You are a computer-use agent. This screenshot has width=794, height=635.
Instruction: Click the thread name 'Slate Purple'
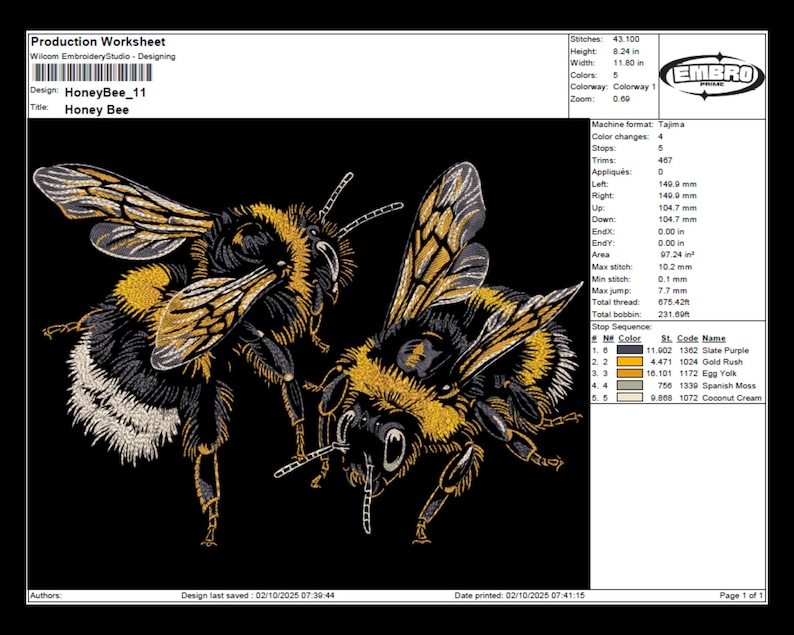[x=725, y=350]
